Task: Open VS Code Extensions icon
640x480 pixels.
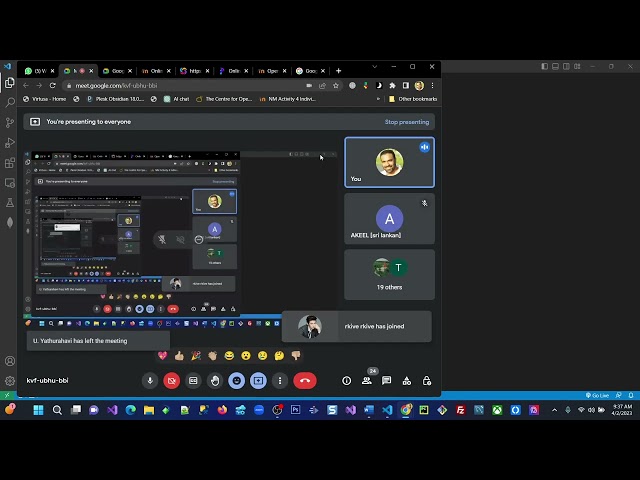Action: point(9,163)
